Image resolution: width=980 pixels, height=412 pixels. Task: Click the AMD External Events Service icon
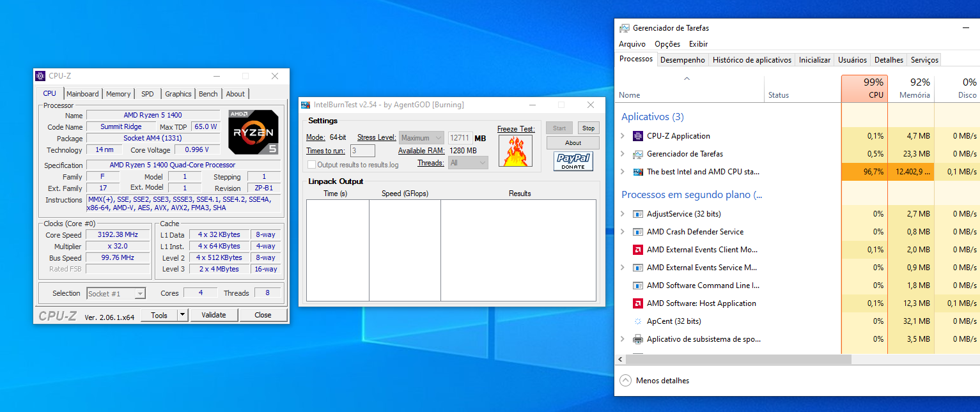[637, 268]
